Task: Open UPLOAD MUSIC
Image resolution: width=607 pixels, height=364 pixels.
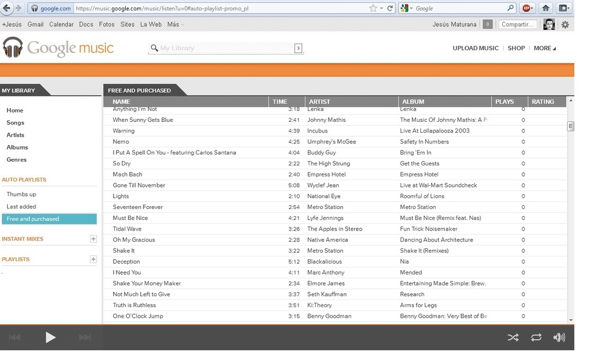Action: (475, 48)
